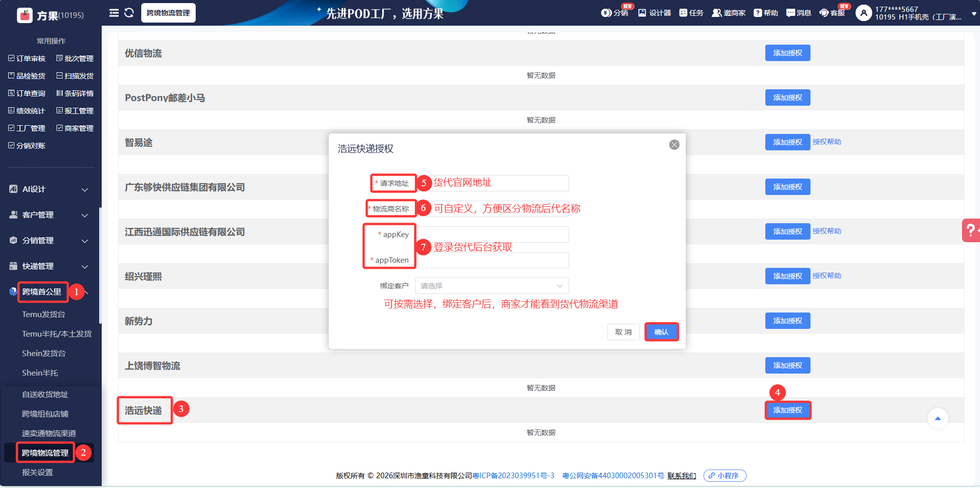Click the floating red help question icon
The image size is (980, 488).
point(970,230)
